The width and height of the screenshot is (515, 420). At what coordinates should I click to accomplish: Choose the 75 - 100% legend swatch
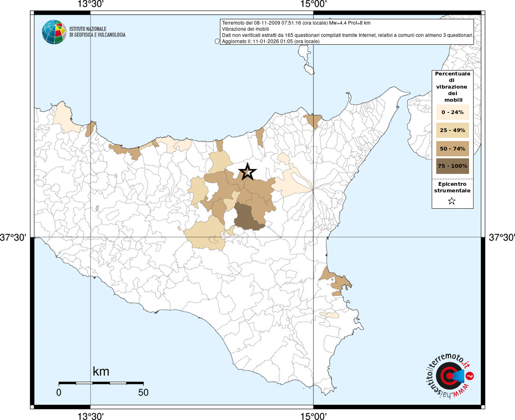pos(452,166)
